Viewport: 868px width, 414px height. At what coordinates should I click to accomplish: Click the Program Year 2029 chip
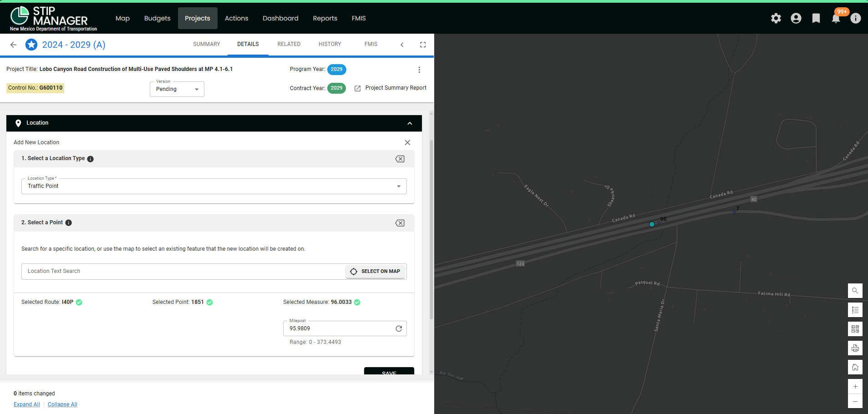click(x=337, y=70)
